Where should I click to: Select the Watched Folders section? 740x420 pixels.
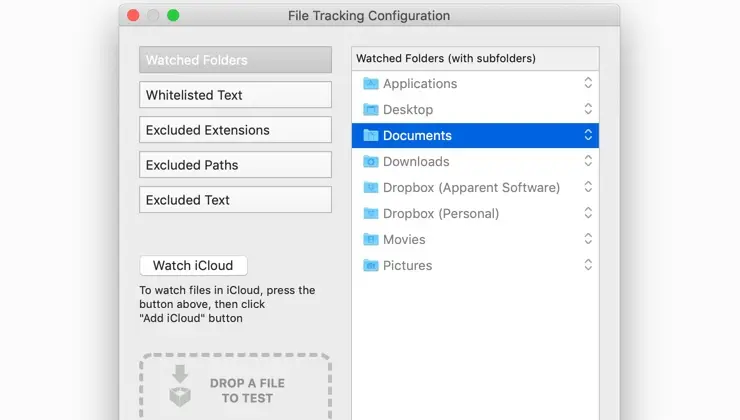point(235,60)
